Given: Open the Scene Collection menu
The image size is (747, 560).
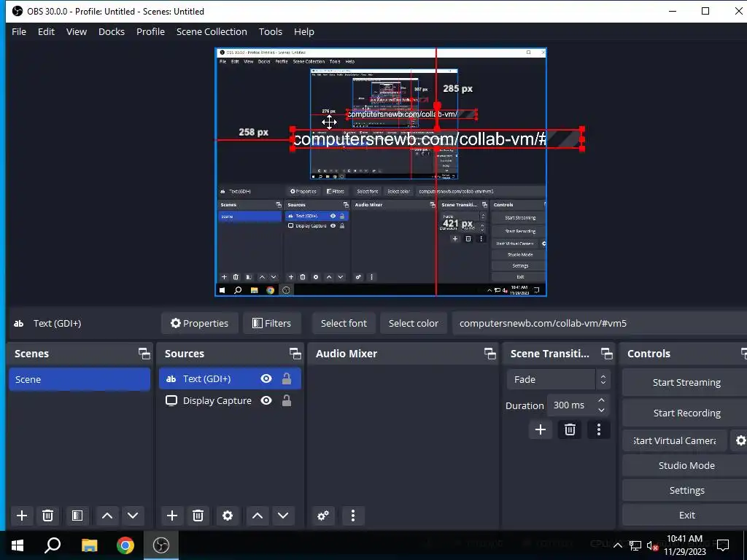Looking at the screenshot, I should (x=212, y=31).
